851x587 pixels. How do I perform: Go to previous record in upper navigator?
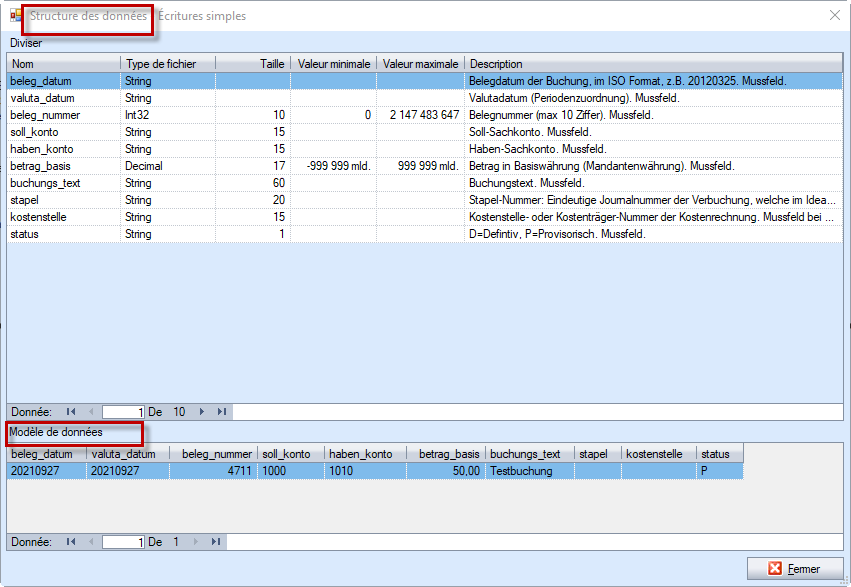[x=91, y=411]
